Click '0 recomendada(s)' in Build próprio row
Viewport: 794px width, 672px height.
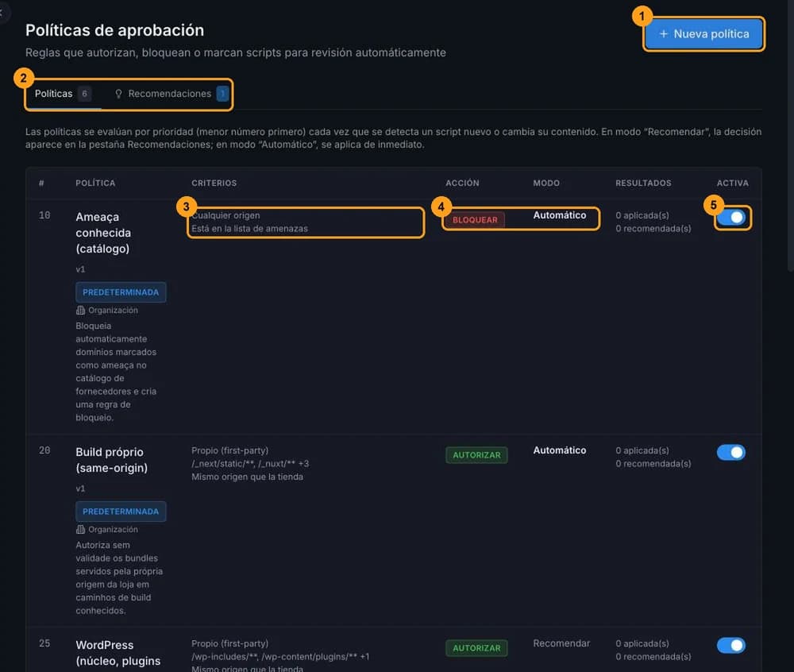tap(653, 463)
